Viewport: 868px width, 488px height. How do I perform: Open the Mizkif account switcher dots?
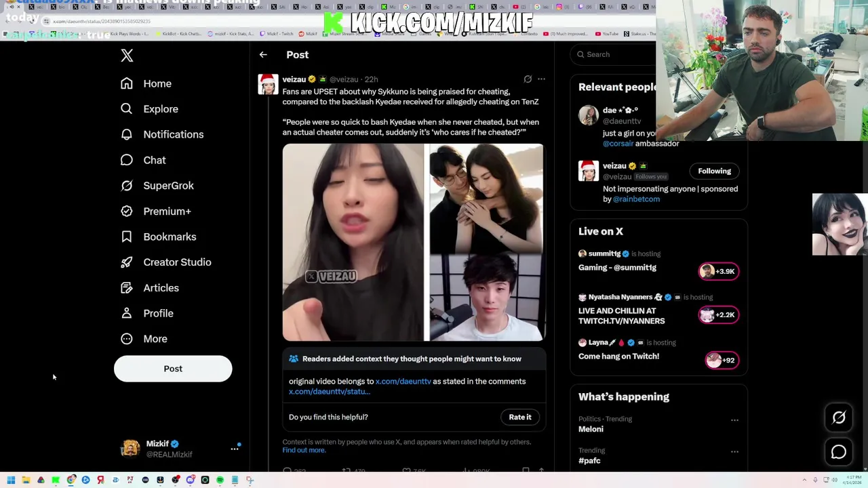point(235,449)
